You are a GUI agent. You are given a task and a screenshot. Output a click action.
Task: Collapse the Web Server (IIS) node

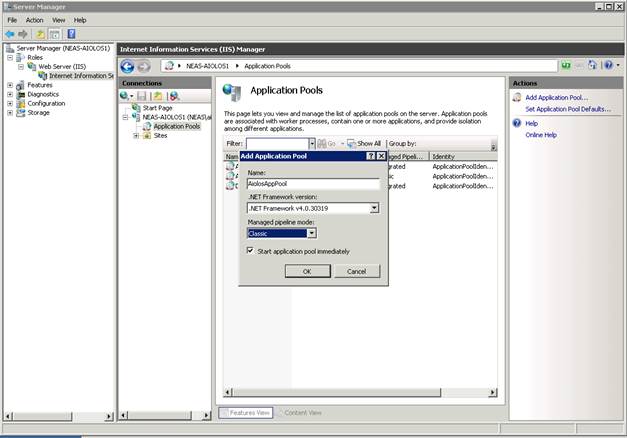click(21, 66)
